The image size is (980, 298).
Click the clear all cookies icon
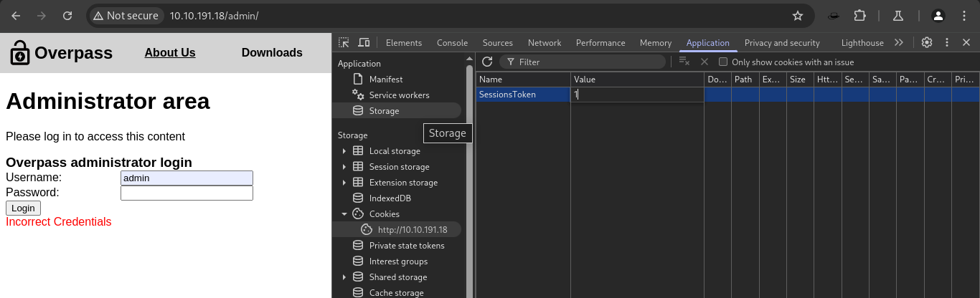click(x=684, y=62)
